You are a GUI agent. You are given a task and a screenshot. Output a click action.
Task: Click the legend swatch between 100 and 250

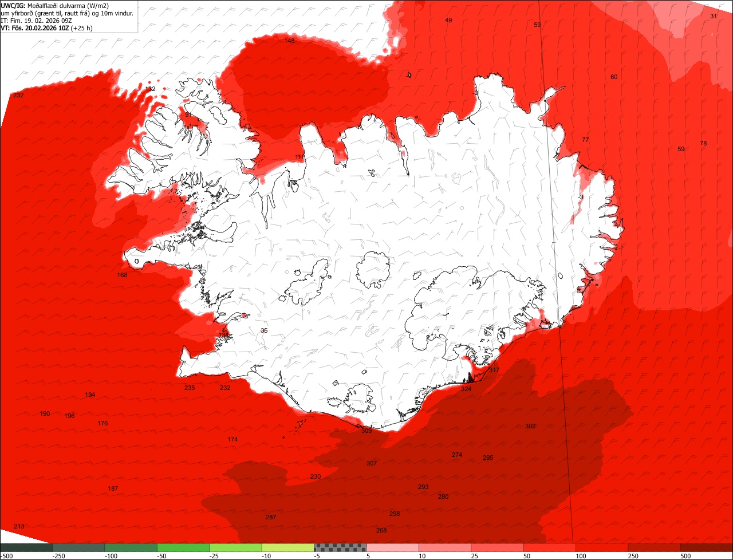tap(602, 547)
